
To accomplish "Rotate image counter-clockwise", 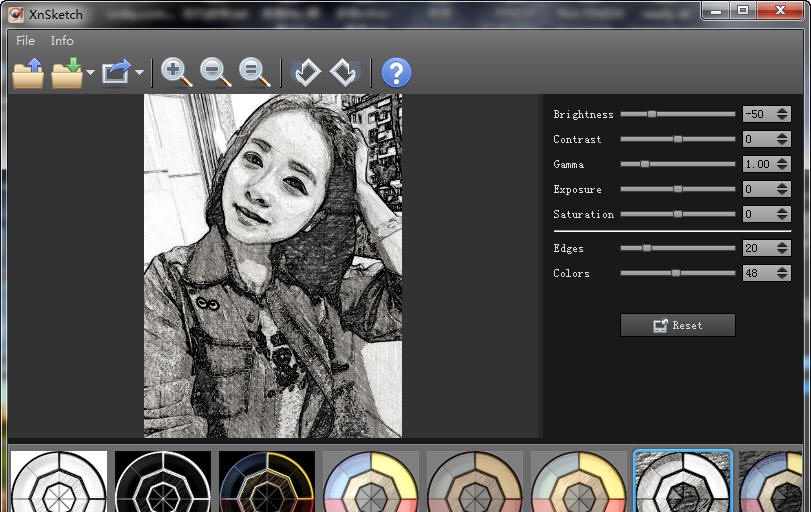I will point(307,73).
